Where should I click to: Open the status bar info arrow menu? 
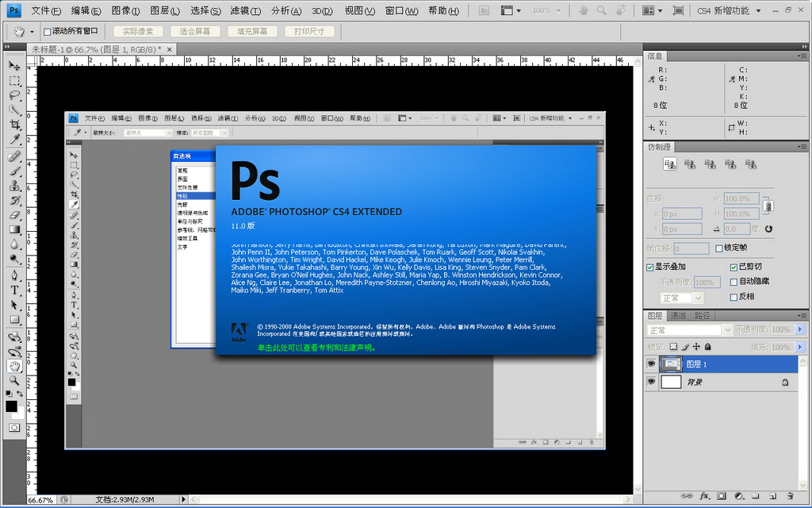click(183, 500)
